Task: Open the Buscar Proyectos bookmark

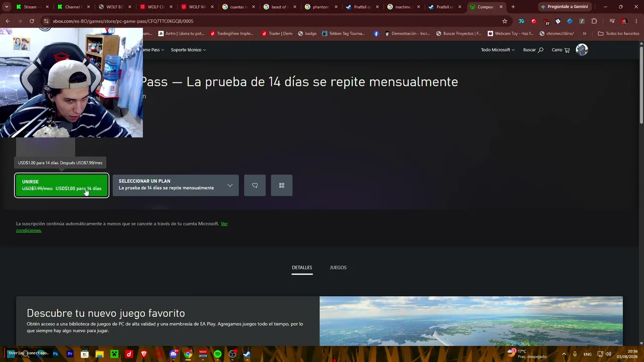Action: click(x=459, y=34)
